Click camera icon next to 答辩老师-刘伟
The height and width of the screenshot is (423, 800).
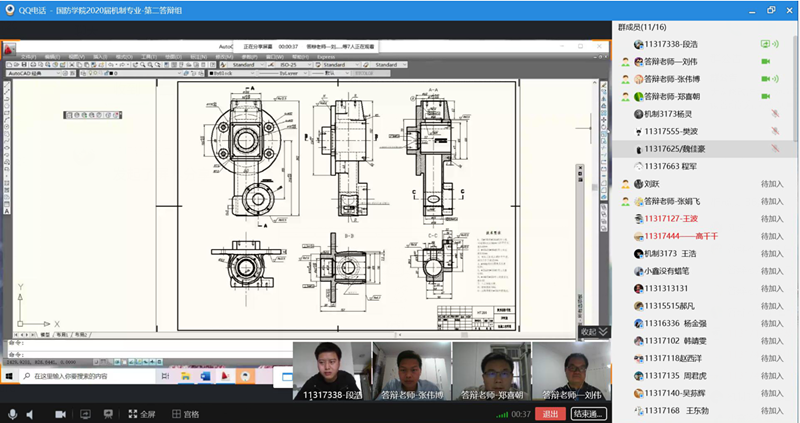click(x=767, y=61)
